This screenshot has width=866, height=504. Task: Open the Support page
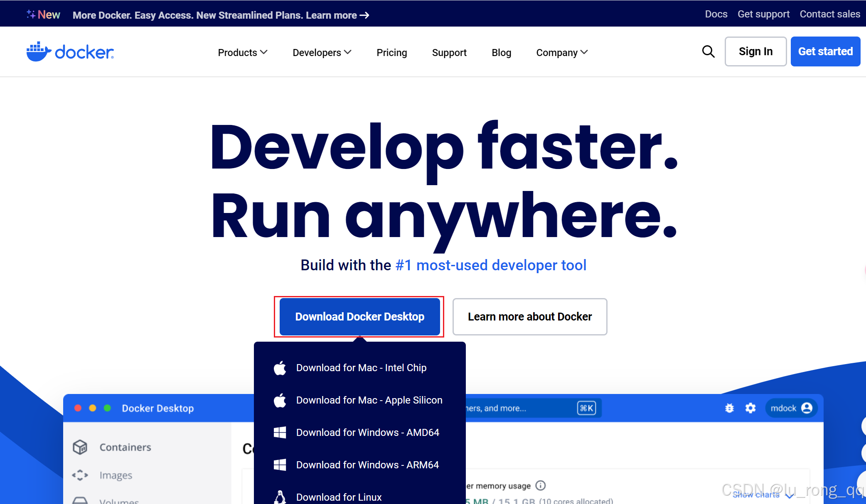tap(449, 52)
